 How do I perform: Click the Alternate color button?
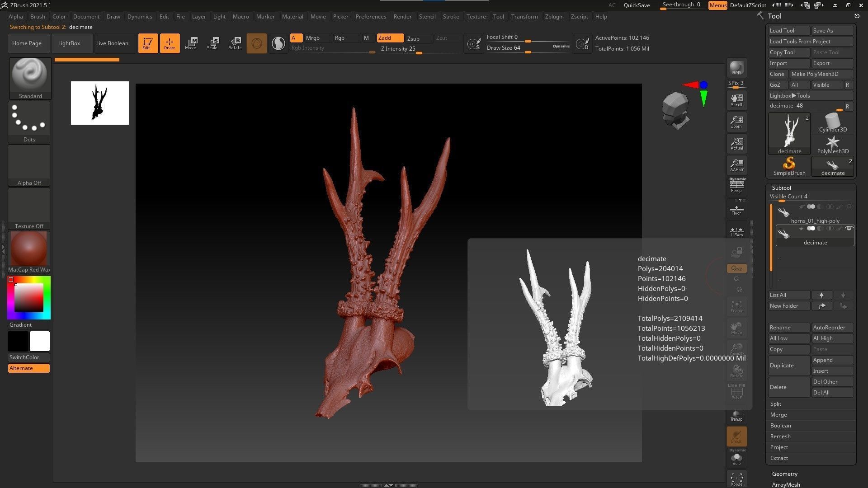click(28, 368)
